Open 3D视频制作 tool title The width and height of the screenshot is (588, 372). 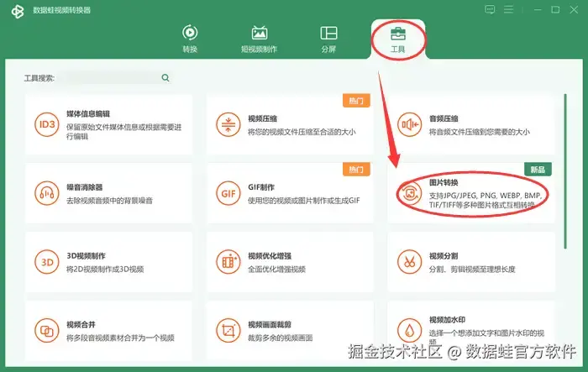[x=86, y=256]
